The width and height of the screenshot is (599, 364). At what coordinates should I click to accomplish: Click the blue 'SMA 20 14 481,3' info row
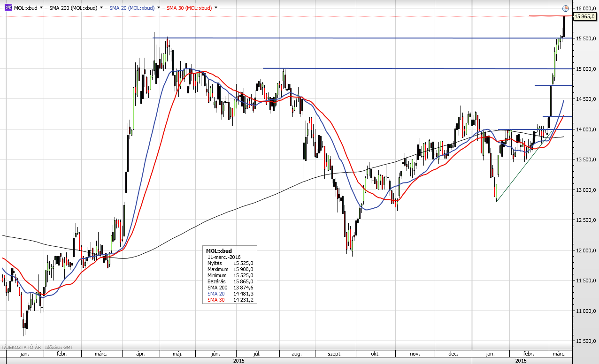tap(230, 294)
